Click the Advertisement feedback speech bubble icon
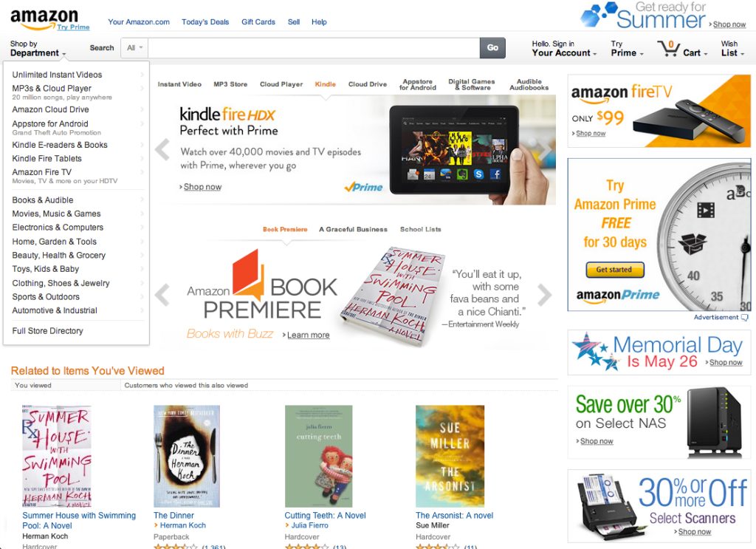This screenshot has width=756, height=549. [744, 318]
